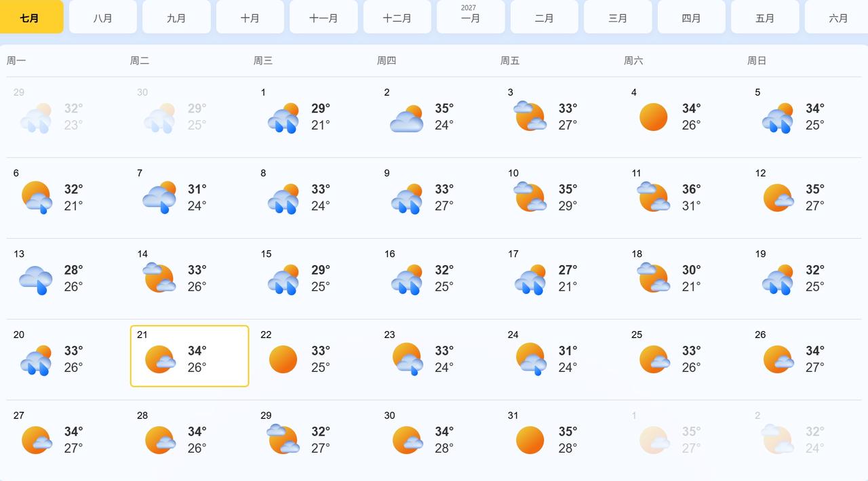
Task: Select the 2027 一月 month tab
Action: tap(470, 17)
